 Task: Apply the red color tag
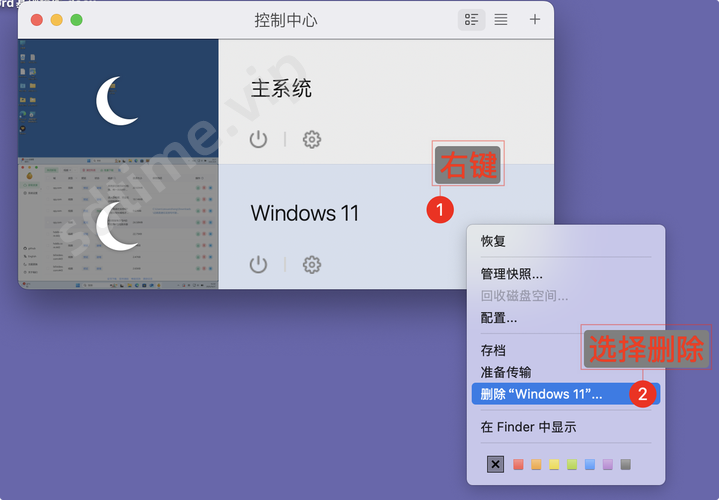(518, 464)
